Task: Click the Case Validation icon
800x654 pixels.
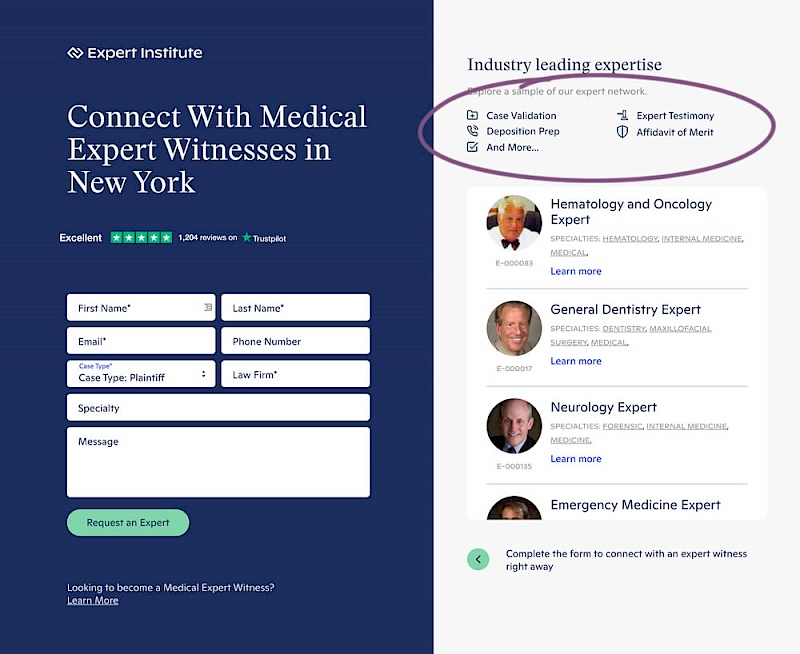Action: [x=473, y=116]
